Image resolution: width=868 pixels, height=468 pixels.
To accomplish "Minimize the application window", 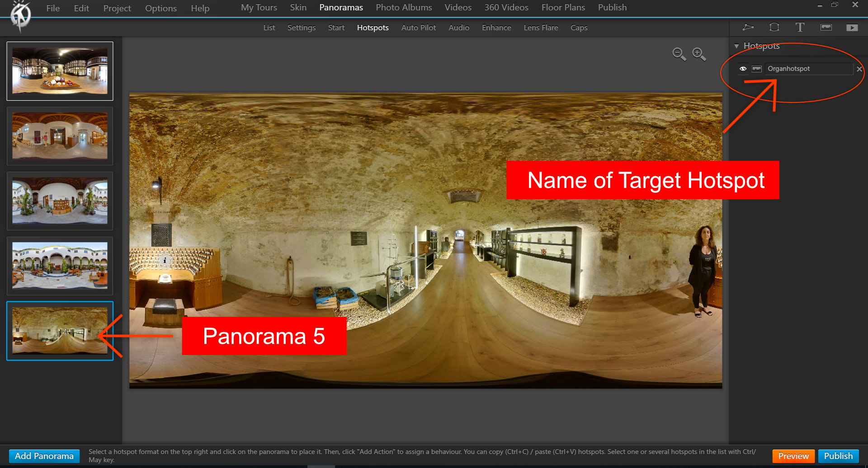I will pos(820,5).
